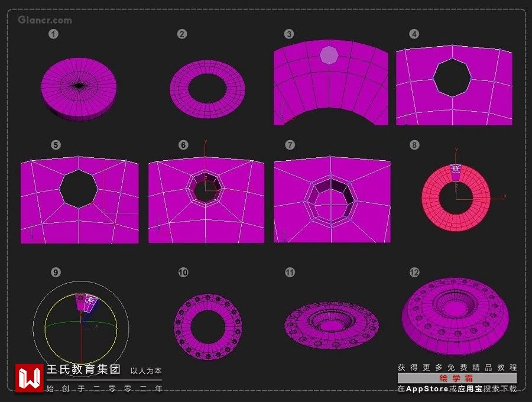
Task: Click the 王氏教育集团 title text
Action: click(83, 369)
